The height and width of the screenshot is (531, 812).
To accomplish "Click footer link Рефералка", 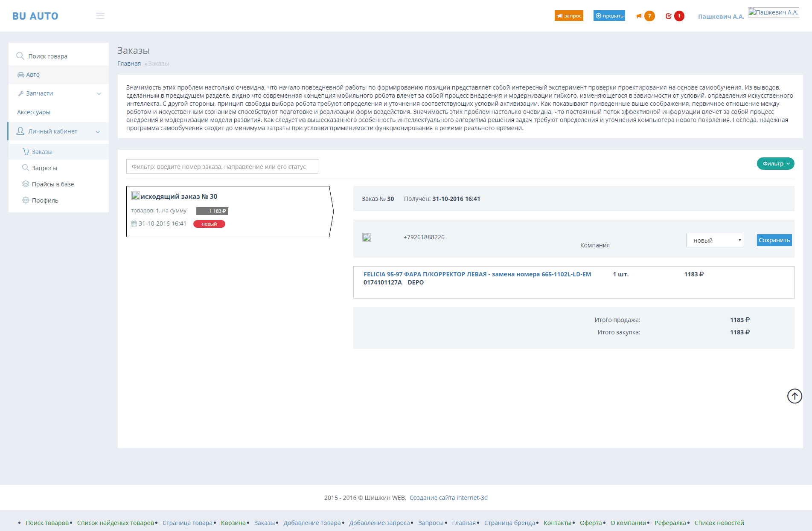I will (x=670, y=523).
